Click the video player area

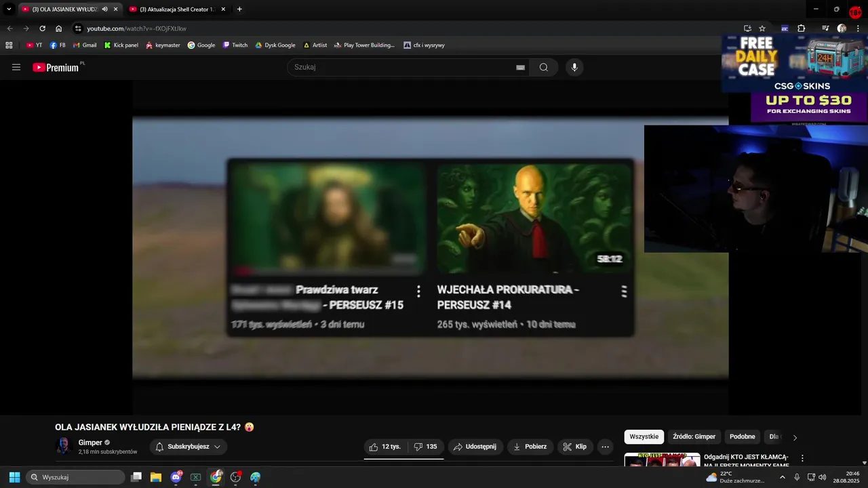point(430,247)
